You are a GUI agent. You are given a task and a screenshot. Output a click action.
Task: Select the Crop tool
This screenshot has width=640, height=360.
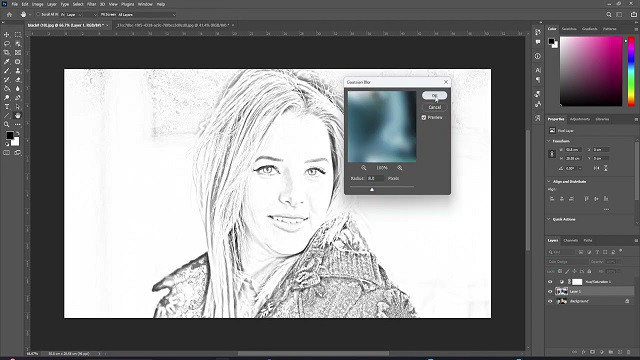tap(7, 53)
